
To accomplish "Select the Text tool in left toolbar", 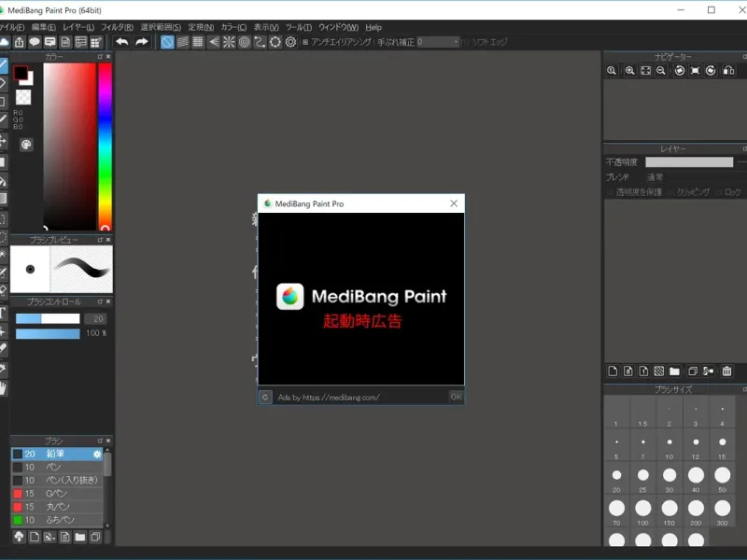I will 4,313.
